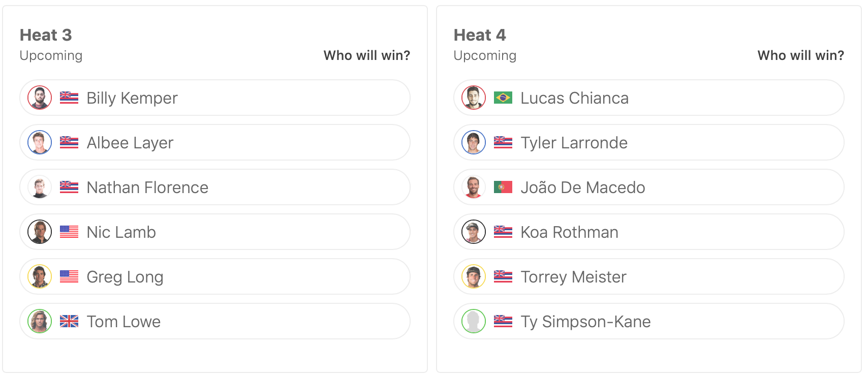Click the Upcoming status under Heat 4
Image resolution: width=868 pixels, height=376 pixels.
tap(485, 55)
